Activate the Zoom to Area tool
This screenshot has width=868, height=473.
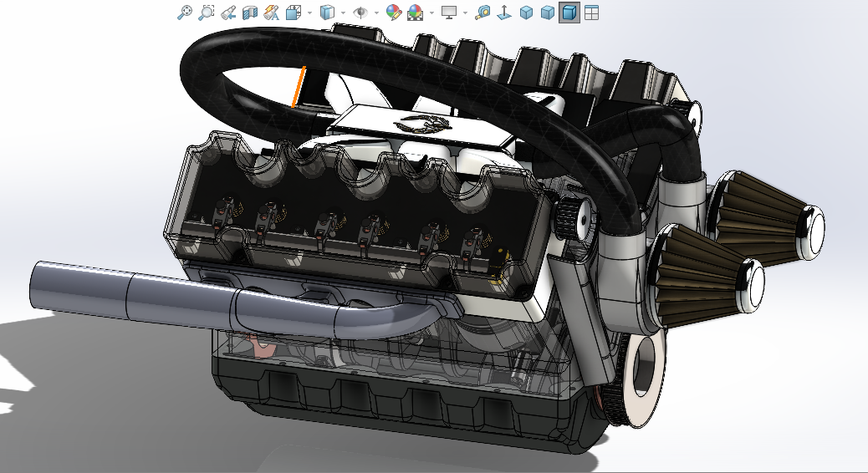(206, 13)
